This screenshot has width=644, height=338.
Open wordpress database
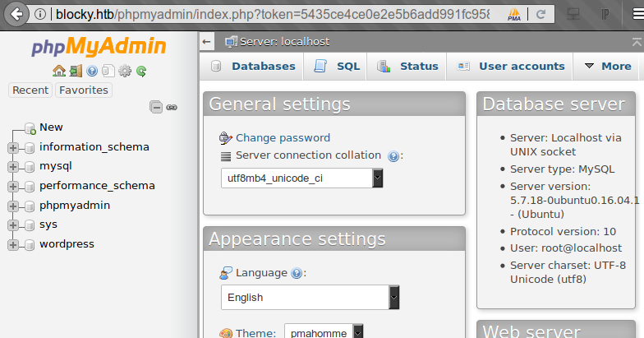[x=67, y=244]
